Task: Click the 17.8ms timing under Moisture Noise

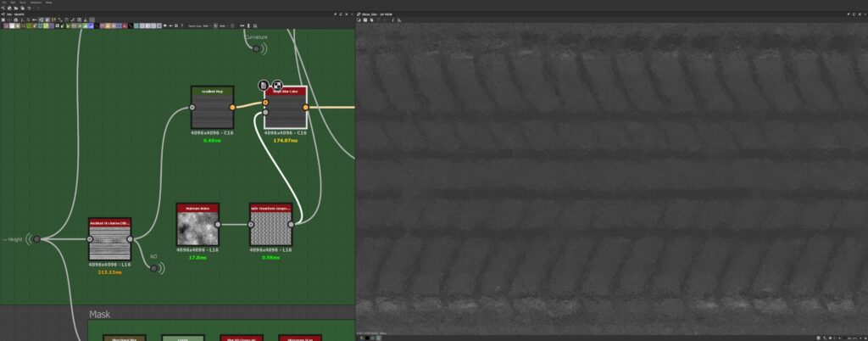Action: coord(198,257)
